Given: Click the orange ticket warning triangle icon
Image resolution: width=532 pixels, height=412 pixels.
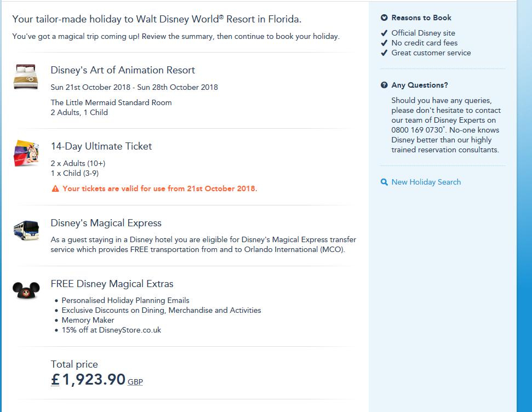Looking at the screenshot, I should (x=55, y=189).
